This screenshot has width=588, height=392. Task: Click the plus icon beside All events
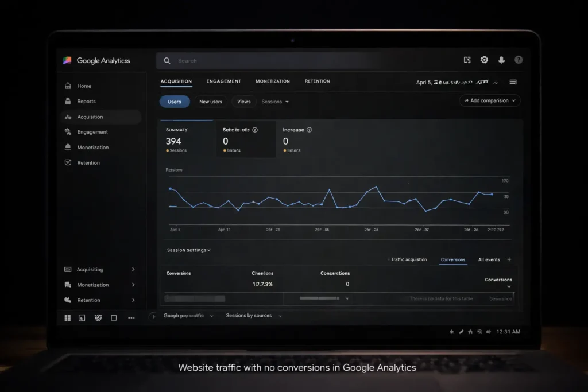click(509, 260)
